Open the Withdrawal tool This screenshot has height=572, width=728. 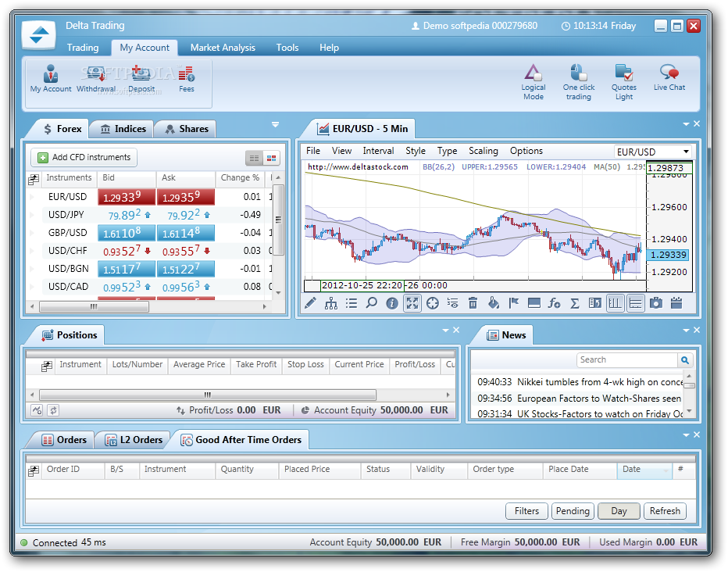click(96, 78)
